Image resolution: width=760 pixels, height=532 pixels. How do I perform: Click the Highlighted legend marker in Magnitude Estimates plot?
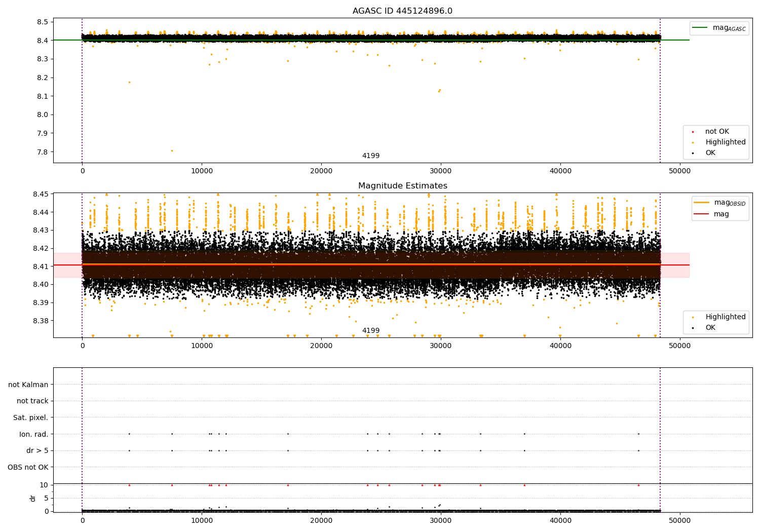[x=693, y=317]
